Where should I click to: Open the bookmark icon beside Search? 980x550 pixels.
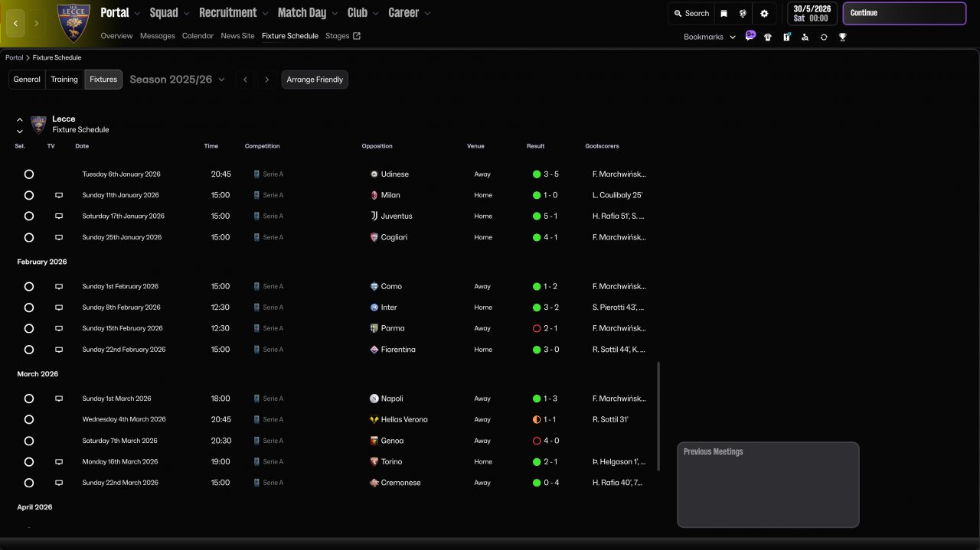click(724, 13)
